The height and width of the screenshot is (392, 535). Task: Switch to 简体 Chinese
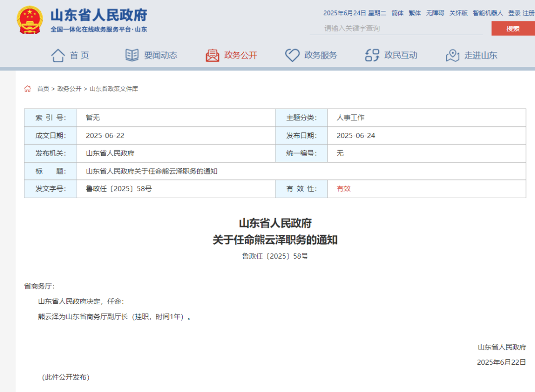pyautogui.click(x=397, y=13)
